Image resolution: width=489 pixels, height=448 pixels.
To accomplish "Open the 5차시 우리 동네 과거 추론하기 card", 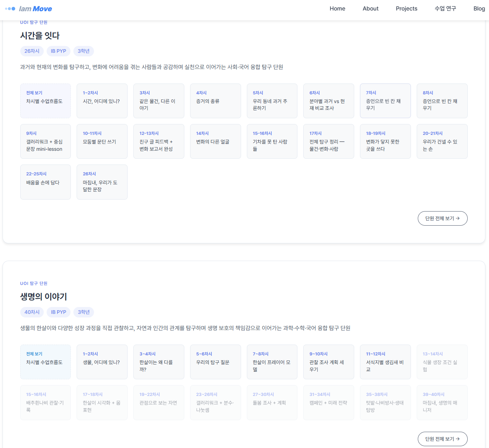I will click(x=272, y=101).
